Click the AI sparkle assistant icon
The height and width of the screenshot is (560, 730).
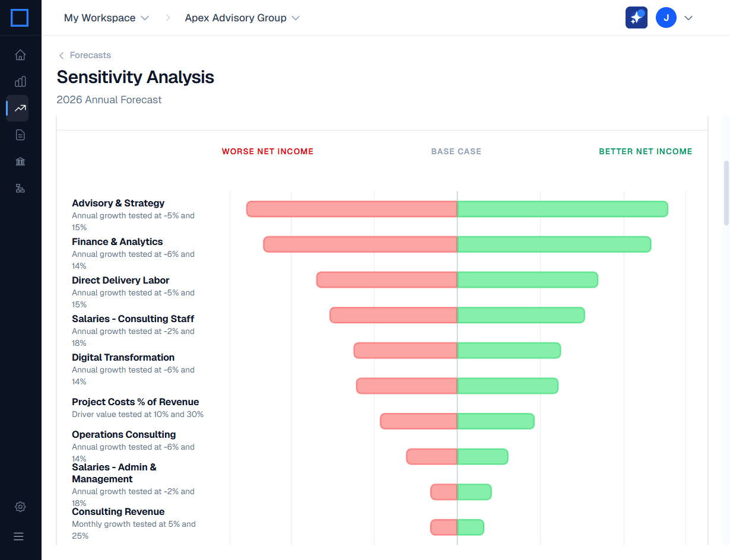pyautogui.click(x=636, y=18)
